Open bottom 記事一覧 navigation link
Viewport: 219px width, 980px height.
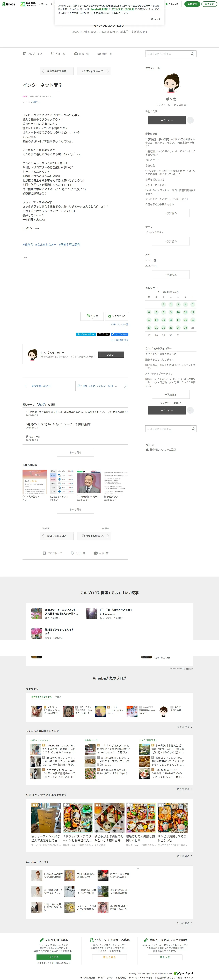78,553
